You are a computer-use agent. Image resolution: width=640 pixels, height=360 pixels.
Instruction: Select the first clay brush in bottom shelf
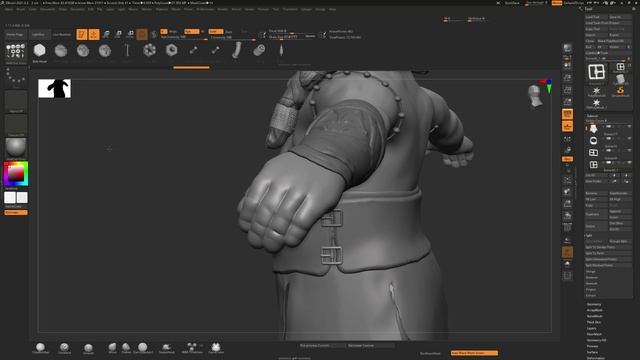pos(40,348)
